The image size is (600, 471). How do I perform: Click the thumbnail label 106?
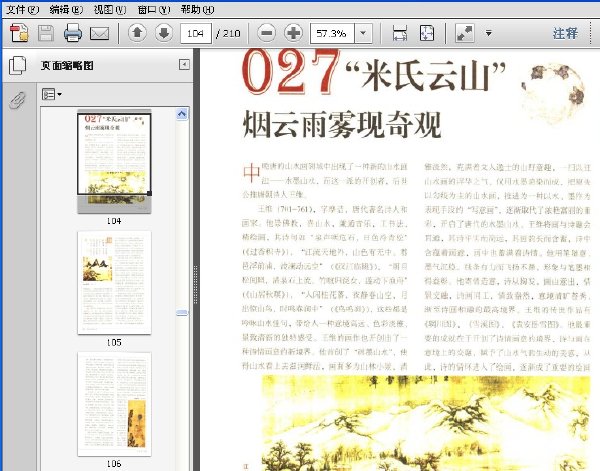(x=114, y=464)
